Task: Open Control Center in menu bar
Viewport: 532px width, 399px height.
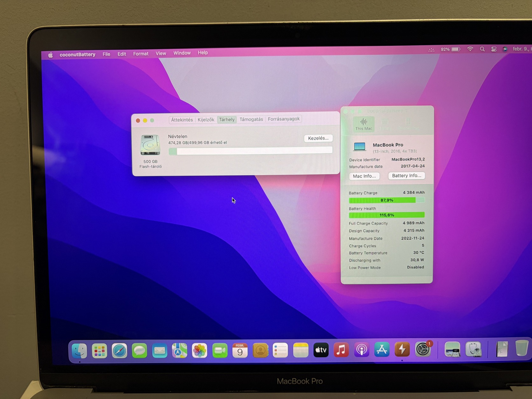Action: click(494, 49)
